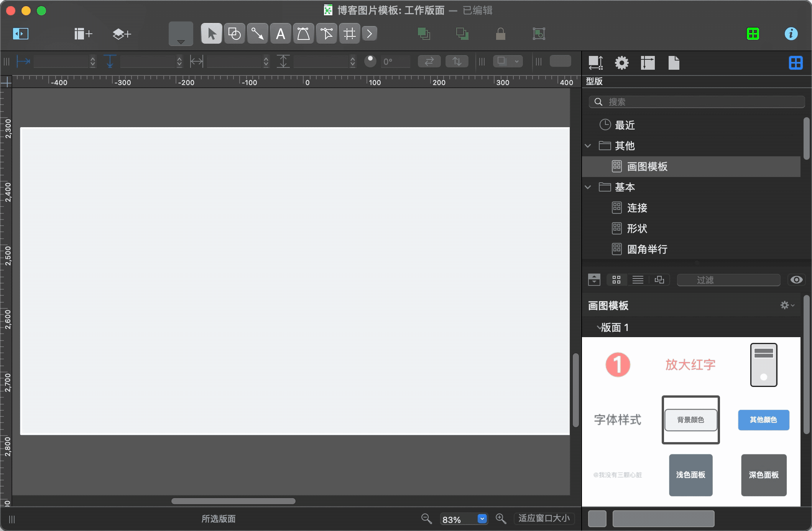812x531 pixels.
Task: Click the lock objects icon
Action: click(500, 34)
